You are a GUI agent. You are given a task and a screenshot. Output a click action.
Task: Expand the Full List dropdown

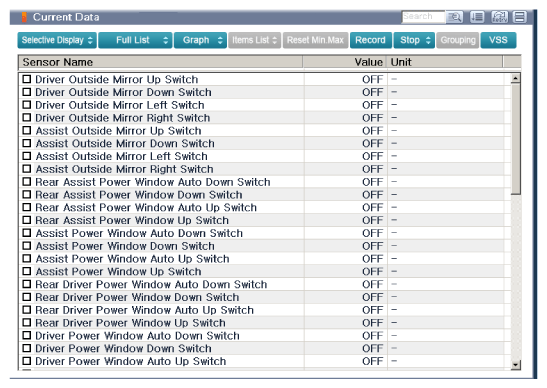[135, 40]
